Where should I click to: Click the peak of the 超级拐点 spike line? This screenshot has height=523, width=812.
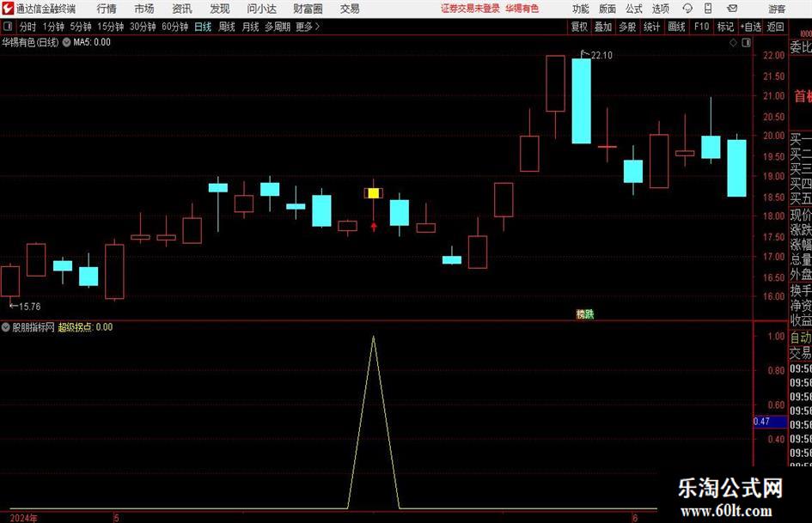click(374, 338)
